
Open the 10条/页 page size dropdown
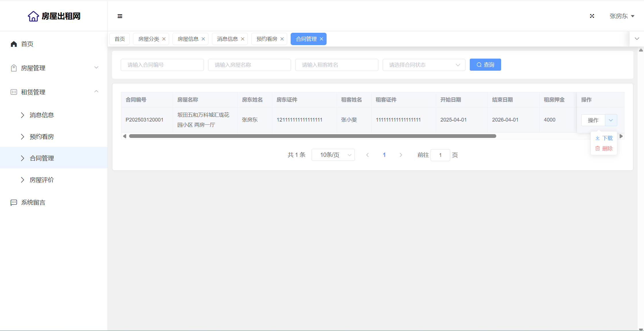(333, 155)
